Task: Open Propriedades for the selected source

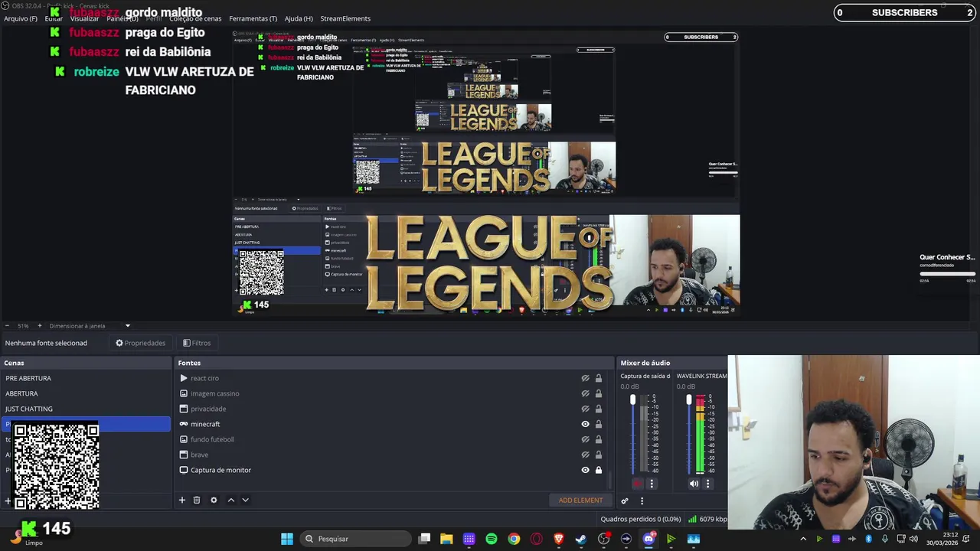Action: pyautogui.click(x=140, y=343)
